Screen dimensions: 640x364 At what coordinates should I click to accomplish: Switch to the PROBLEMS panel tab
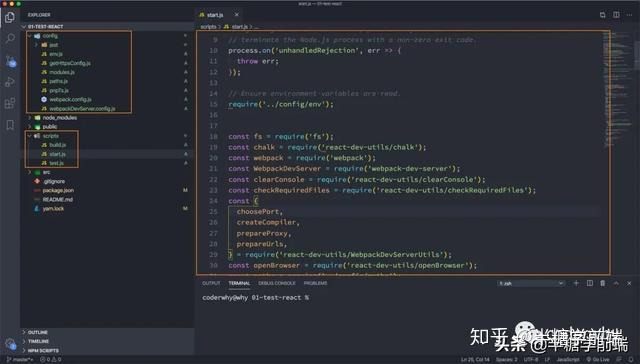[316, 283]
